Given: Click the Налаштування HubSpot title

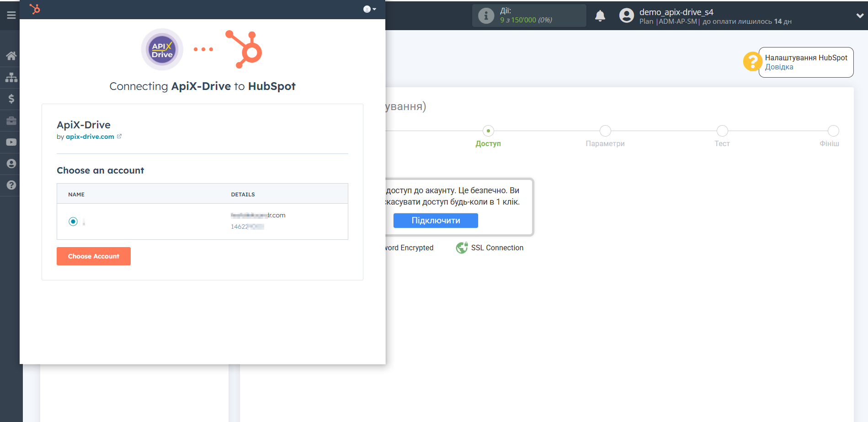Looking at the screenshot, I should [806, 58].
